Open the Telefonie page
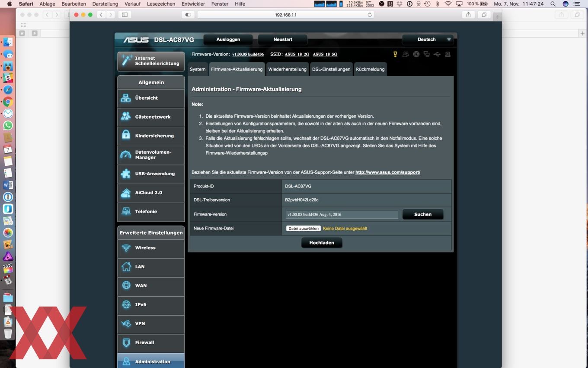This screenshot has width=588, height=368. pyautogui.click(x=151, y=212)
